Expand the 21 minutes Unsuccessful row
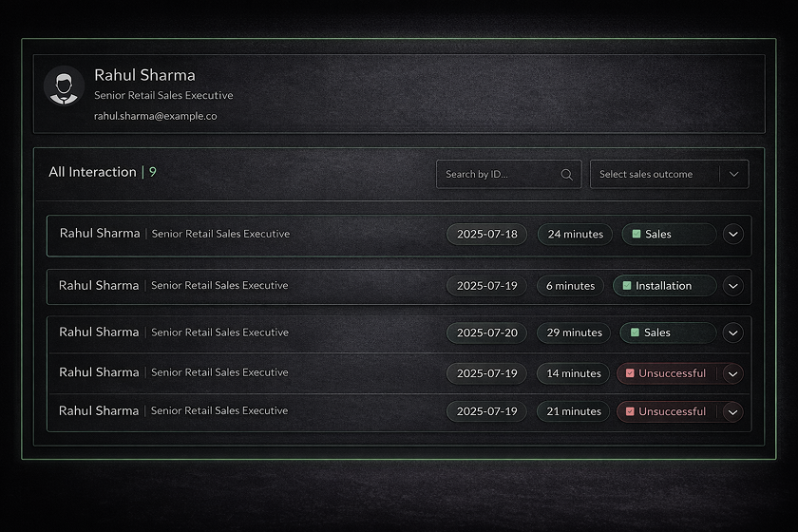This screenshot has width=798, height=532. pos(732,411)
